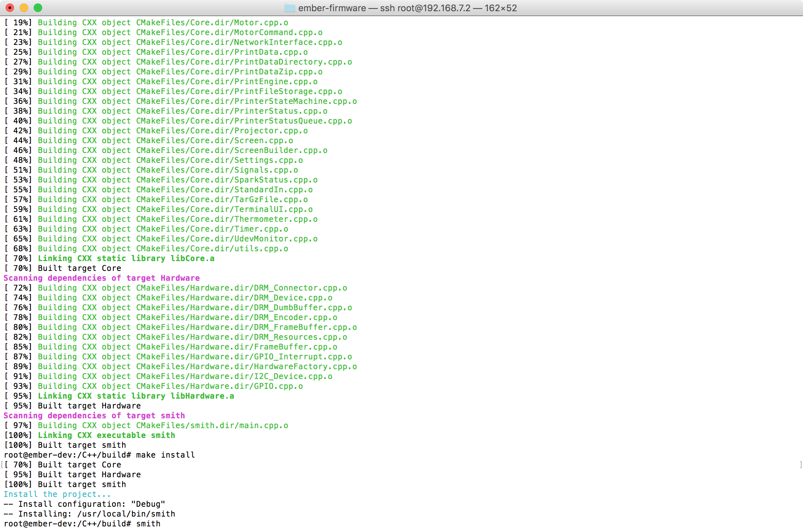Click the line building Motor.cpp.o
This screenshot has width=803, height=532.
[x=146, y=22]
